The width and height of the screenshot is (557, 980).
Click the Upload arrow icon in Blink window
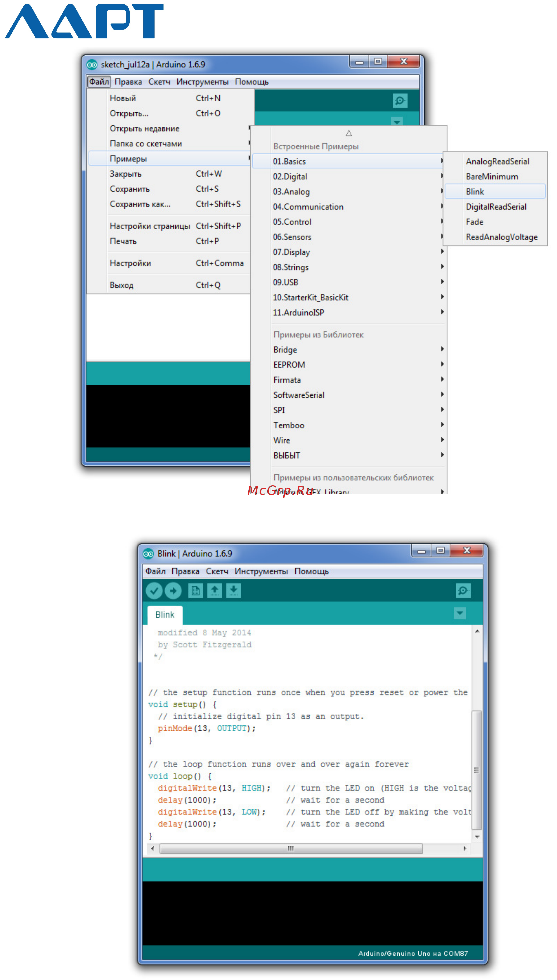coord(173,591)
